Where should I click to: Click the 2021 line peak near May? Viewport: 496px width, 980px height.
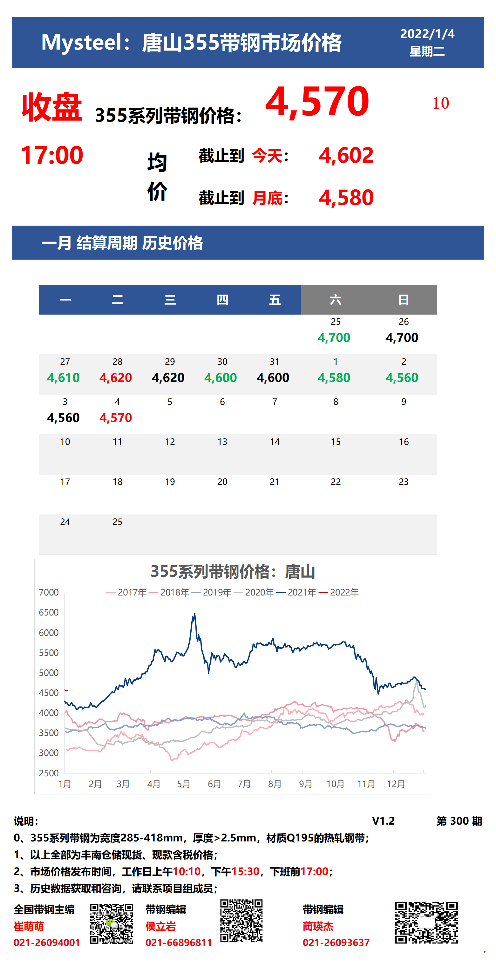pyautogui.click(x=194, y=614)
